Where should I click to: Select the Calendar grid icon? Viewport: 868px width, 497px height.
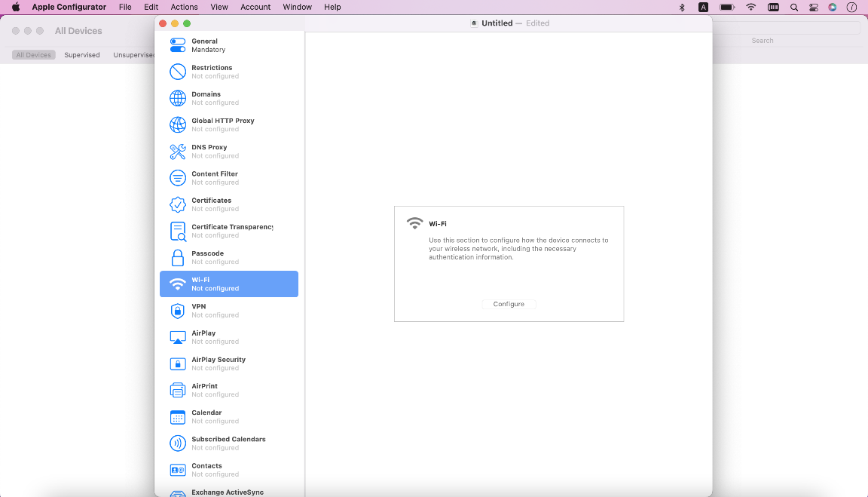(178, 417)
